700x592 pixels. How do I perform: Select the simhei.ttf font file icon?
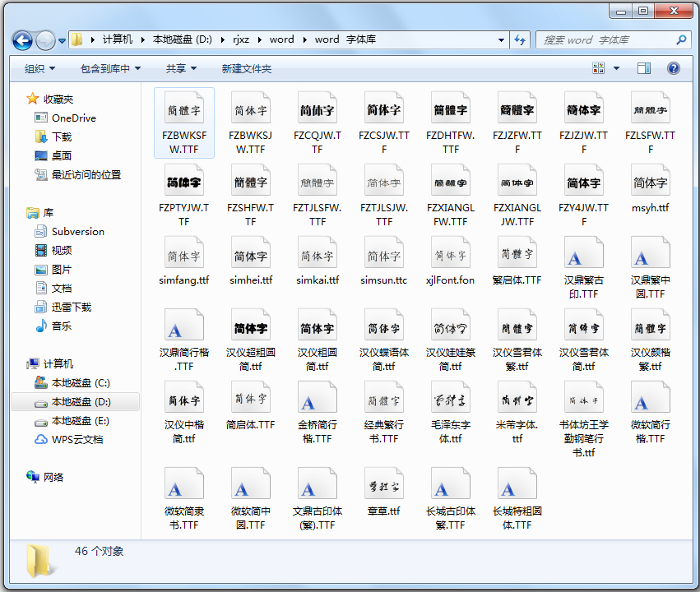click(250, 253)
